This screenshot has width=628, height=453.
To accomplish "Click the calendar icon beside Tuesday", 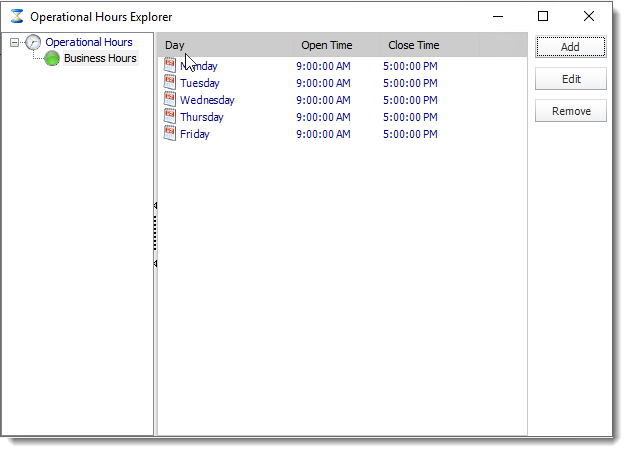I will pyautogui.click(x=170, y=83).
